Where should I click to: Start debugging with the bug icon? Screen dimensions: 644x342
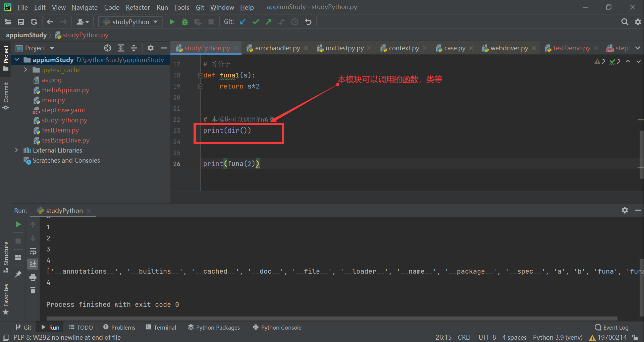pyautogui.click(x=185, y=22)
